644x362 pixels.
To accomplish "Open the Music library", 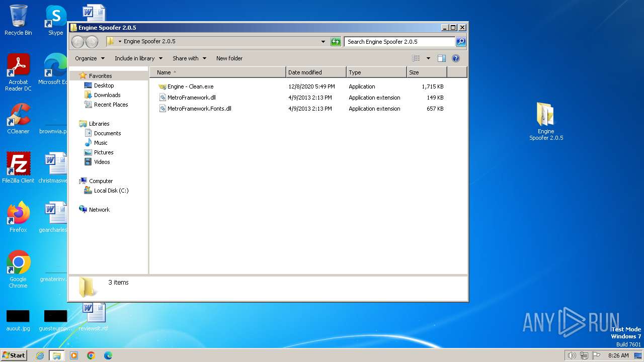I will (101, 143).
